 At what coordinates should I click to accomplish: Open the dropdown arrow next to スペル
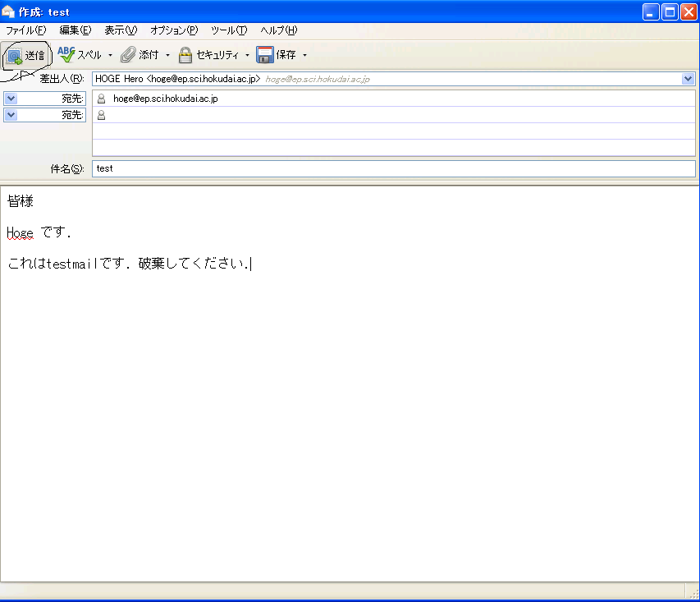point(111,56)
